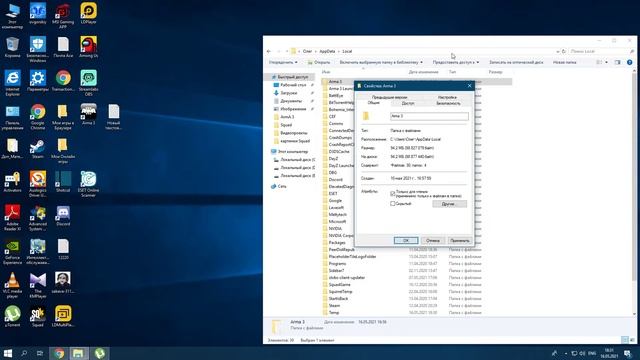This screenshot has height=360, width=640.
Task: Open Explorer help question mark icon
Action: coord(629,62)
